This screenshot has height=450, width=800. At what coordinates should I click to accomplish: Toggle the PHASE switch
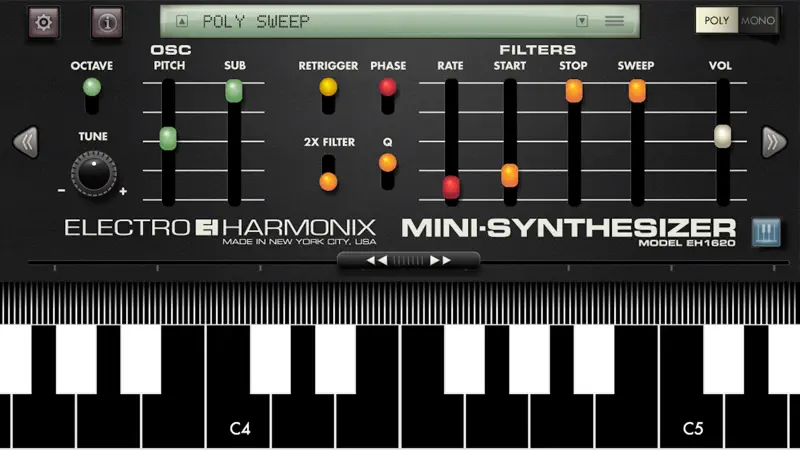[388, 95]
